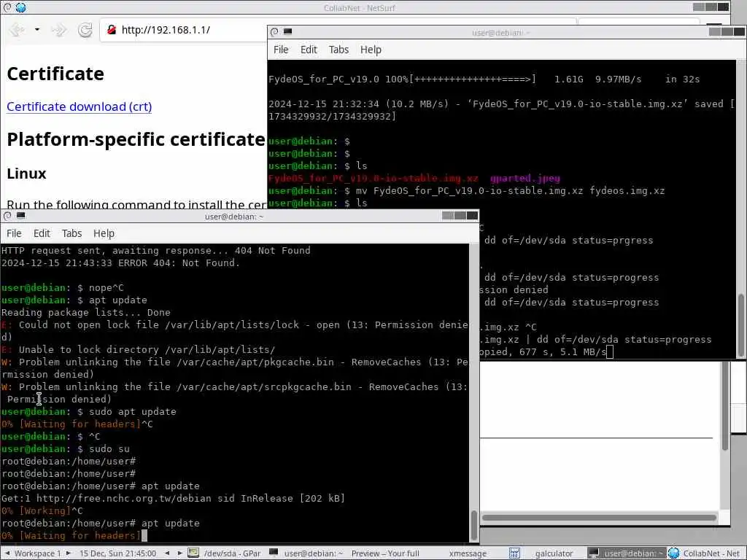
Task: Click front terminal title bar user@debian: ~
Action: coord(234,217)
